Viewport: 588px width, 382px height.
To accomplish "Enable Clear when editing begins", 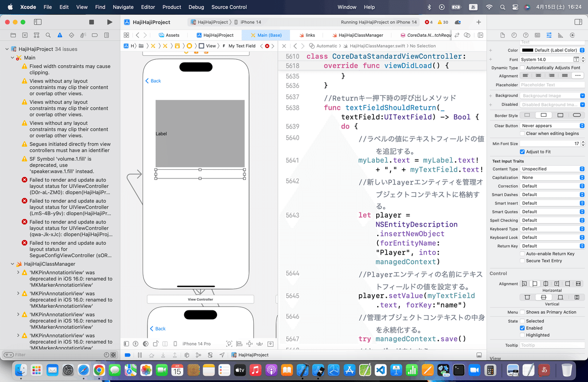I will pos(522,133).
